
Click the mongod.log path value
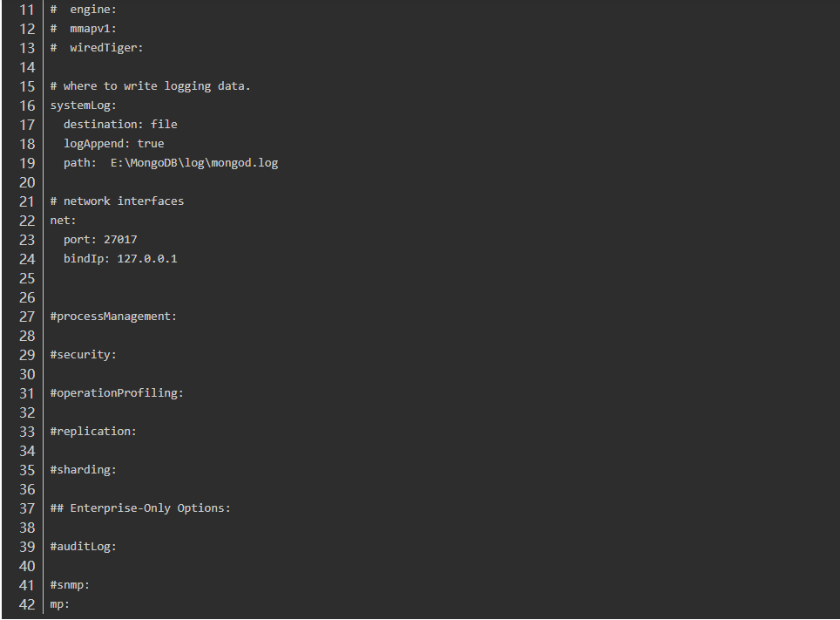[194, 163]
